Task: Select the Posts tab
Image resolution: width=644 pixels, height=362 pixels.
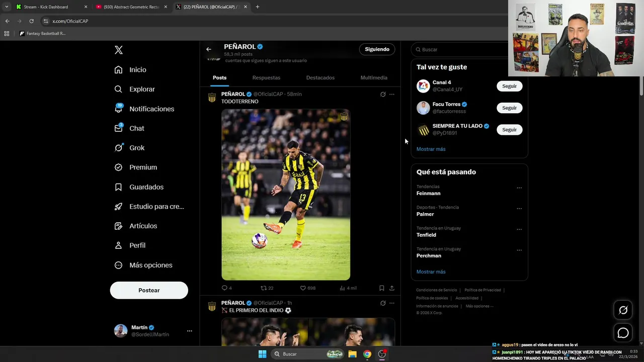Action: pyautogui.click(x=219, y=77)
